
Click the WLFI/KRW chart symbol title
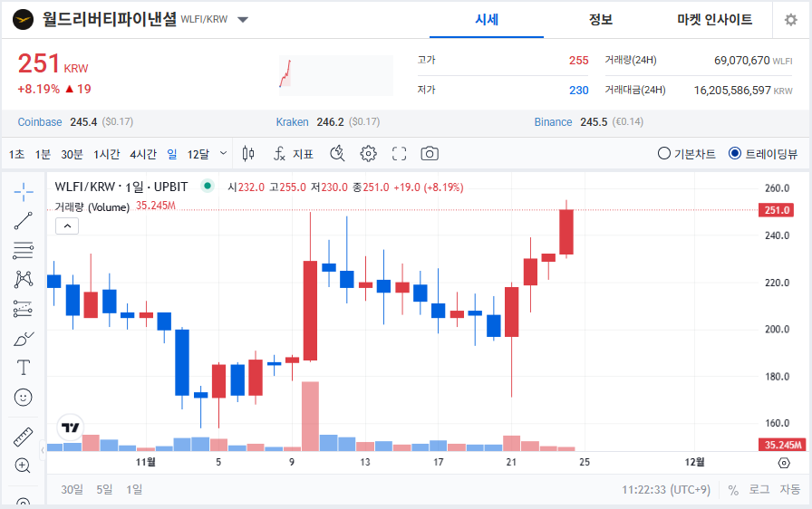pos(121,187)
